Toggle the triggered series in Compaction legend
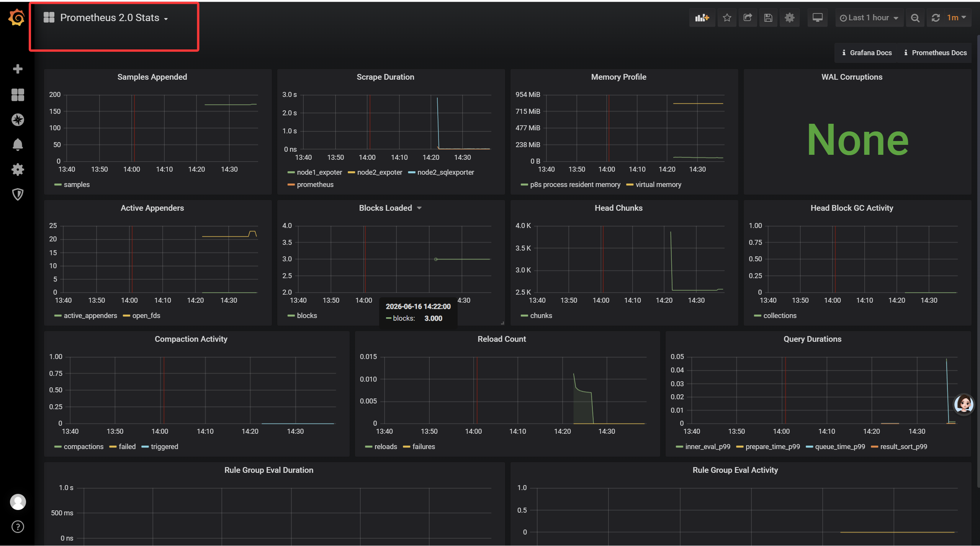Screen dimensions: 980x546 pos(164,446)
